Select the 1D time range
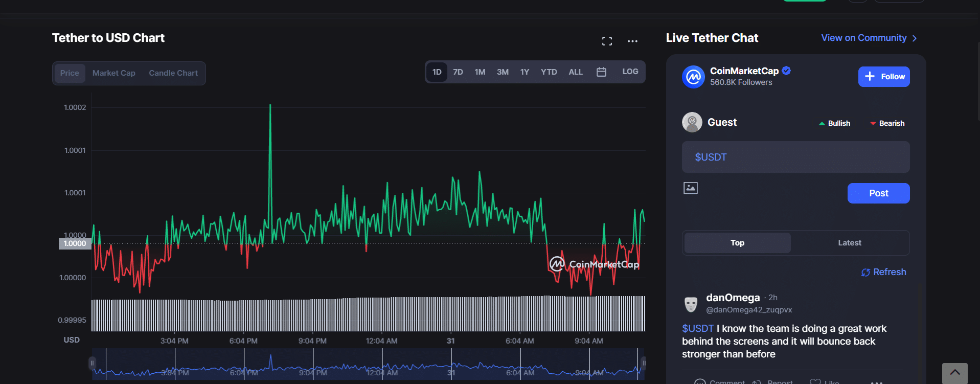 [437, 72]
